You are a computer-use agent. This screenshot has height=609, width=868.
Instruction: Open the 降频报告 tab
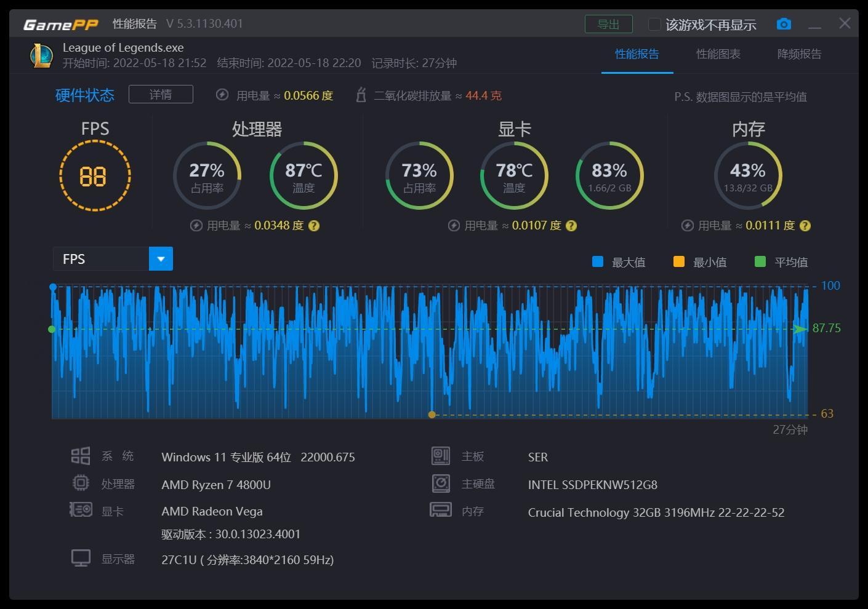[x=799, y=54]
